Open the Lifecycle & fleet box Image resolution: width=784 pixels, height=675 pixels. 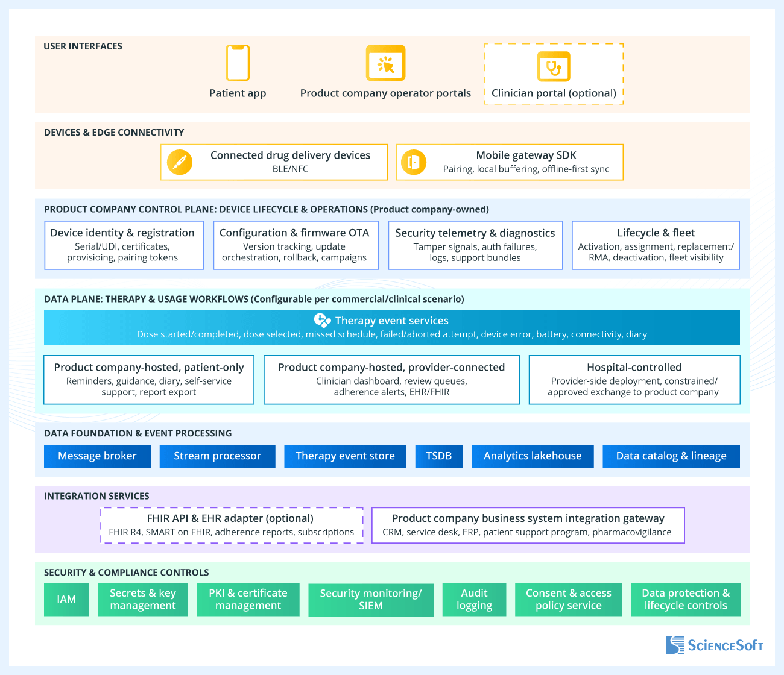point(656,245)
